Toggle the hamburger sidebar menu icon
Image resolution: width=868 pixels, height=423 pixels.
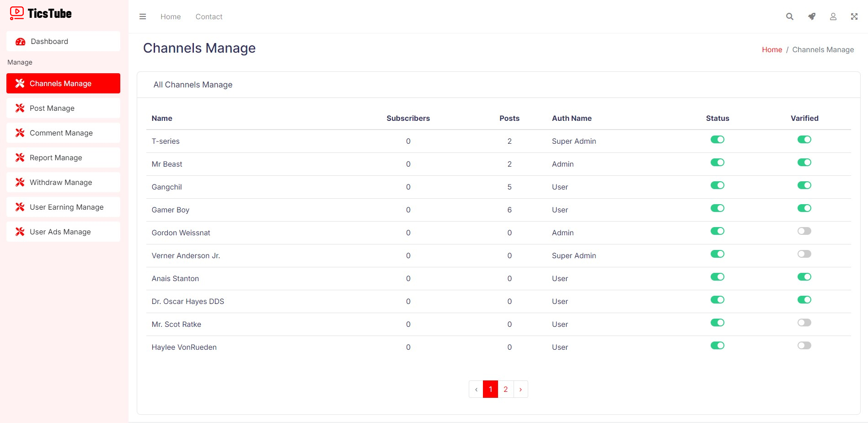tap(143, 16)
